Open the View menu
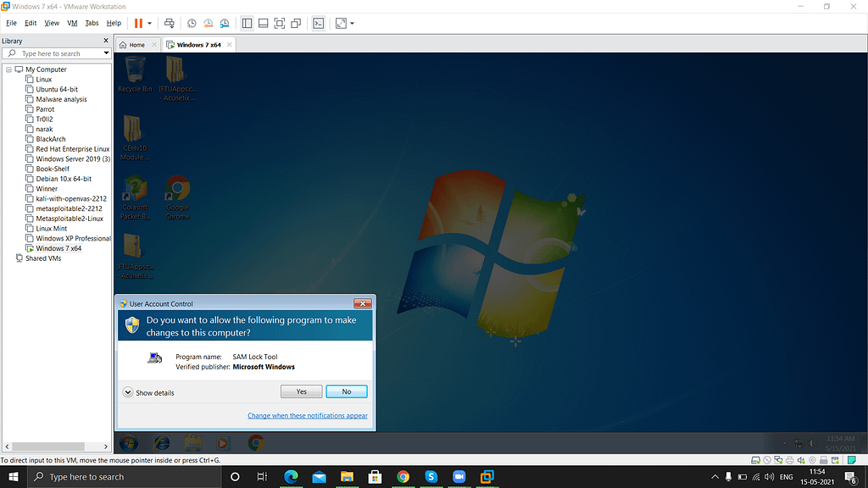 (52, 23)
